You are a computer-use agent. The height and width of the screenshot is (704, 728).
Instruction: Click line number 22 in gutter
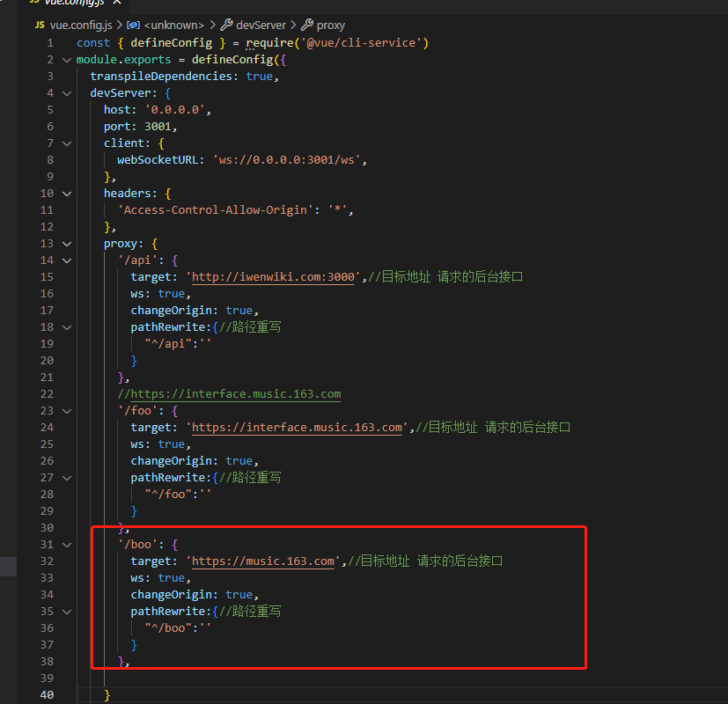coord(47,394)
